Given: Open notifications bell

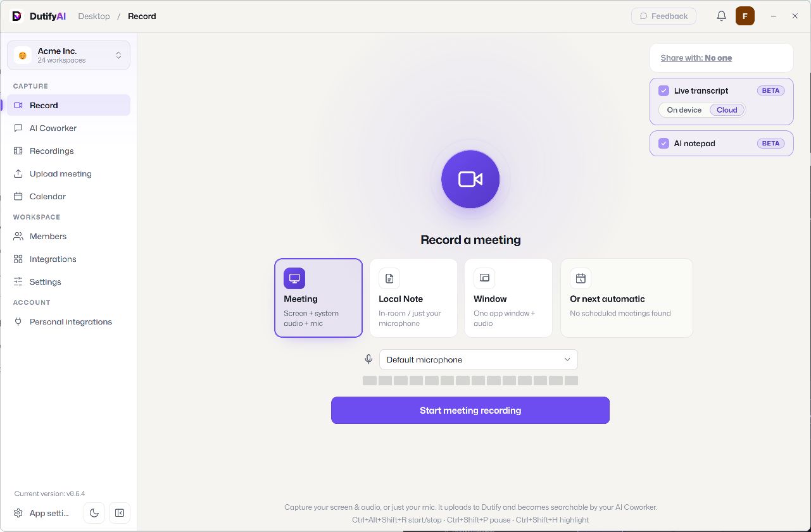Looking at the screenshot, I should pyautogui.click(x=721, y=16).
